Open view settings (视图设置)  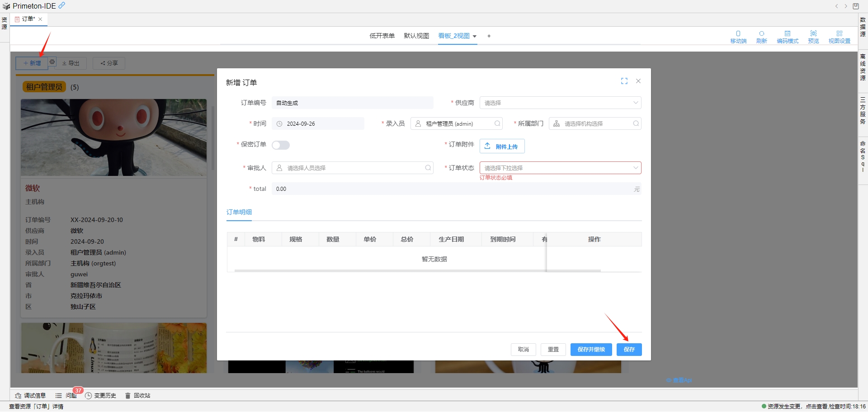(x=839, y=37)
